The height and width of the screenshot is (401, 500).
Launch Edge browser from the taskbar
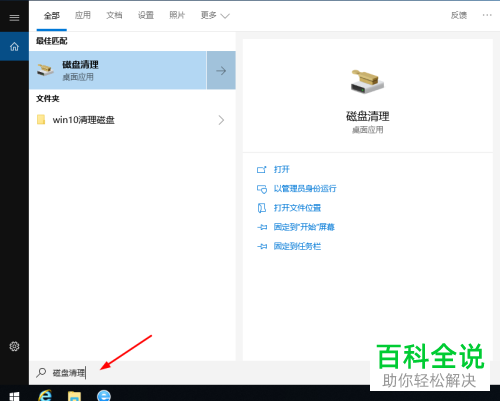(x=104, y=396)
